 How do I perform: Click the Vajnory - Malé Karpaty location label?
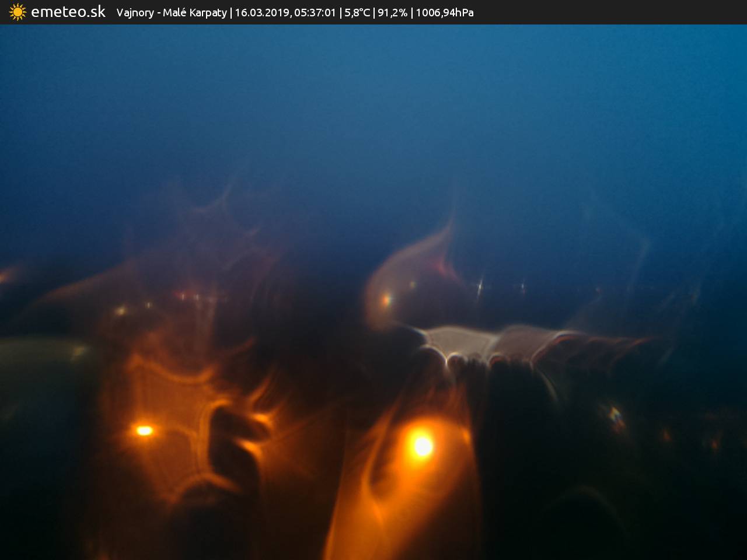[172, 12]
